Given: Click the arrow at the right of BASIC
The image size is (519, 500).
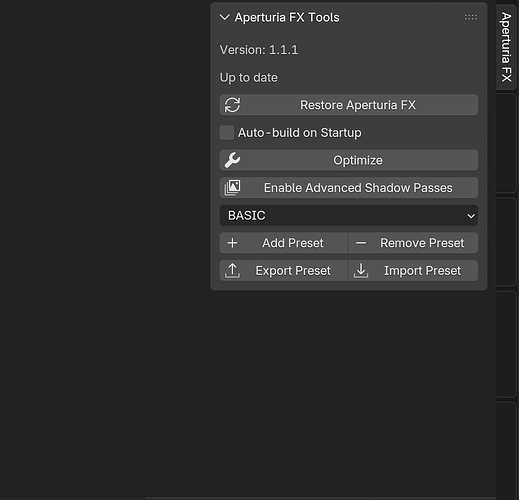Looking at the screenshot, I should tap(471, 216).
